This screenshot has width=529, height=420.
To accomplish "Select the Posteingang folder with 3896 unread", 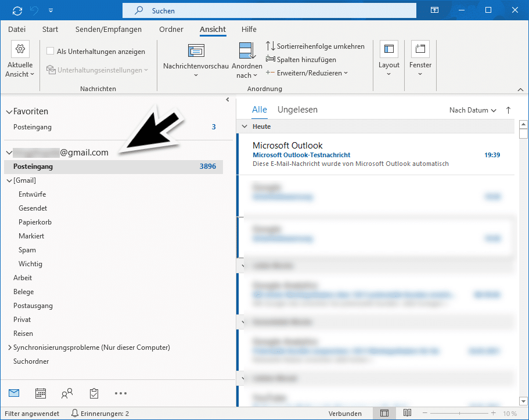I will pyautogui.click(x=113, y=166).
